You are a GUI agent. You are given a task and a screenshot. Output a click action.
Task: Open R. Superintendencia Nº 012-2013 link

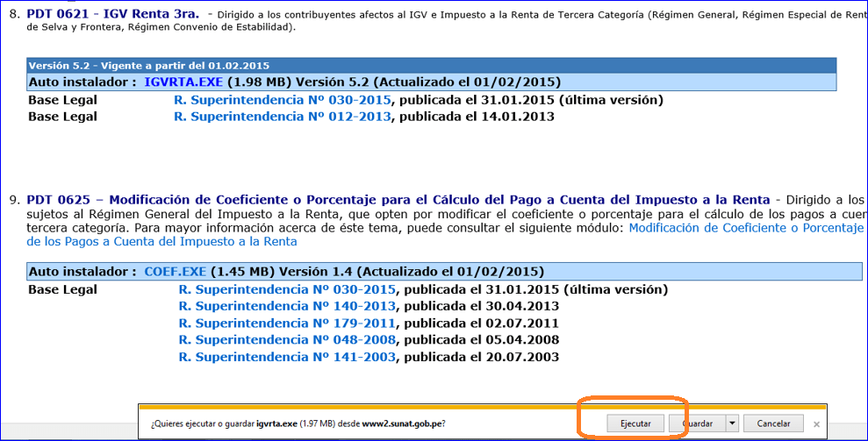[283, 117]
